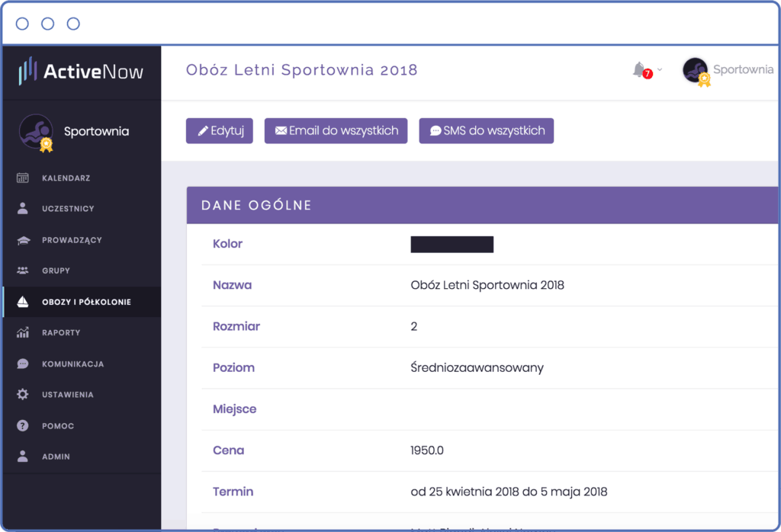The width and height of the screenshot is (781, 532).
Task: Click the Termin field label
Action: [x=233, y=492]
